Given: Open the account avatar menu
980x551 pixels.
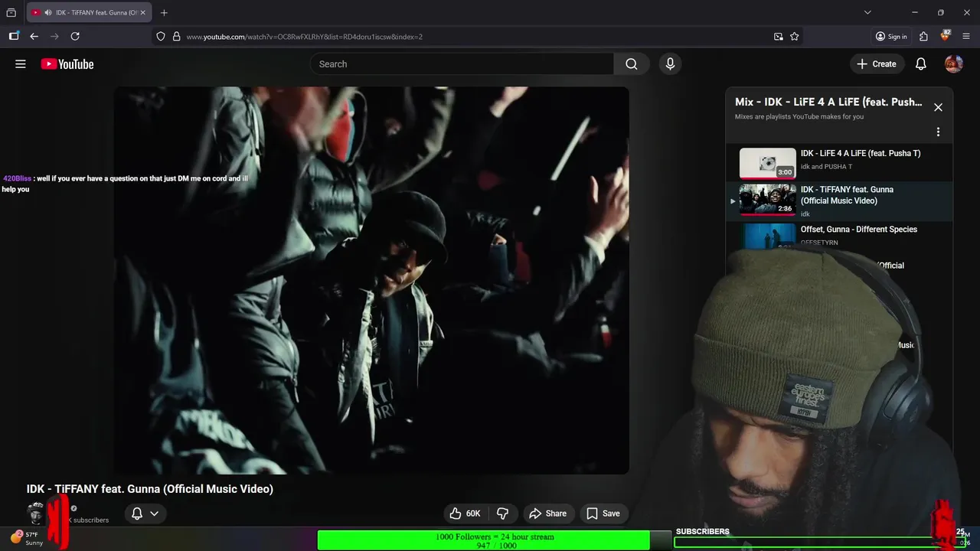Looking at the screenshot, I should tap(954, 64).
